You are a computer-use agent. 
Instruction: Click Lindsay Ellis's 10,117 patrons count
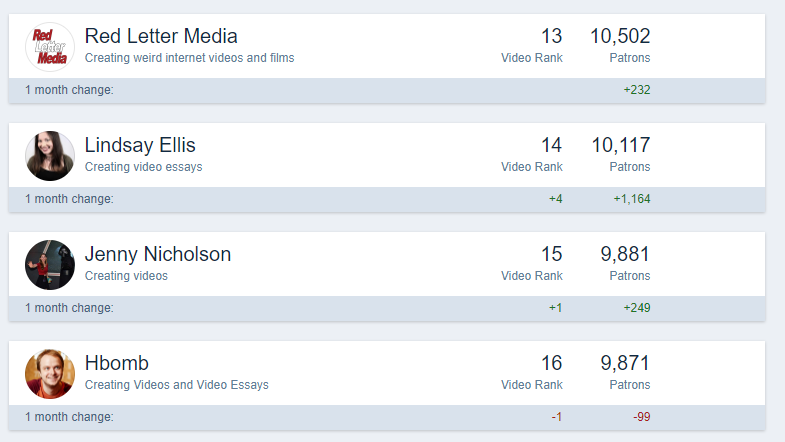pos(621,145)
